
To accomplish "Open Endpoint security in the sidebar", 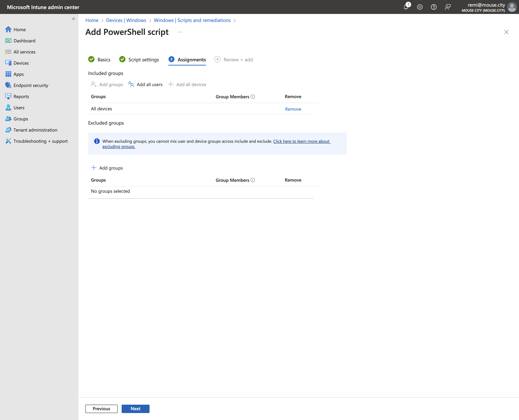I will (x=27, y=85).
